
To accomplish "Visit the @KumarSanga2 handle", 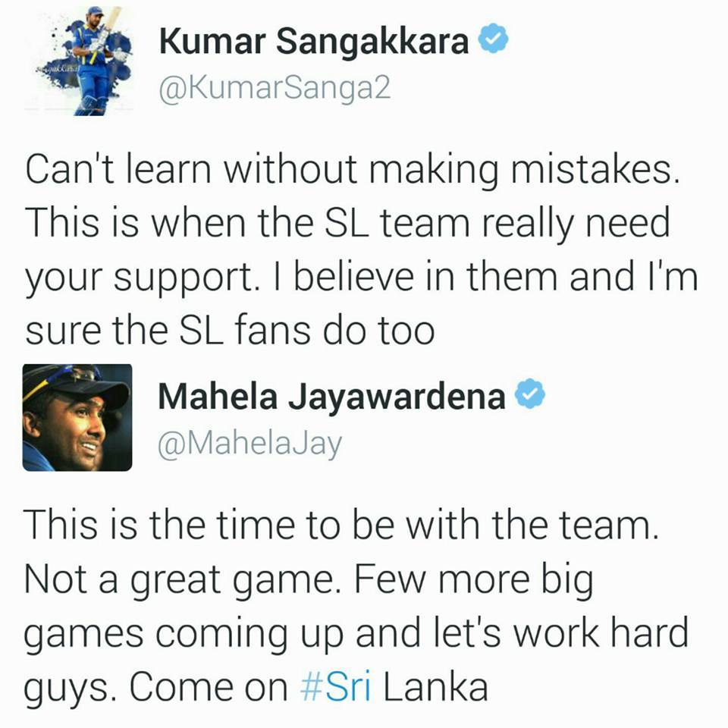I will tap(275, 89).
